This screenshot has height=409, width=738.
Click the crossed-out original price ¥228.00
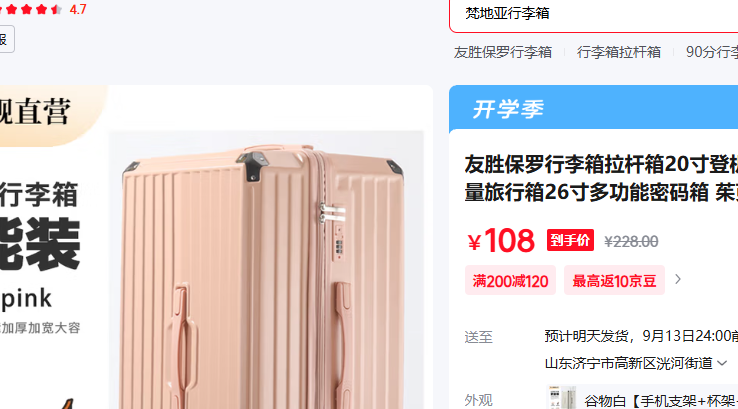point(631,241)
